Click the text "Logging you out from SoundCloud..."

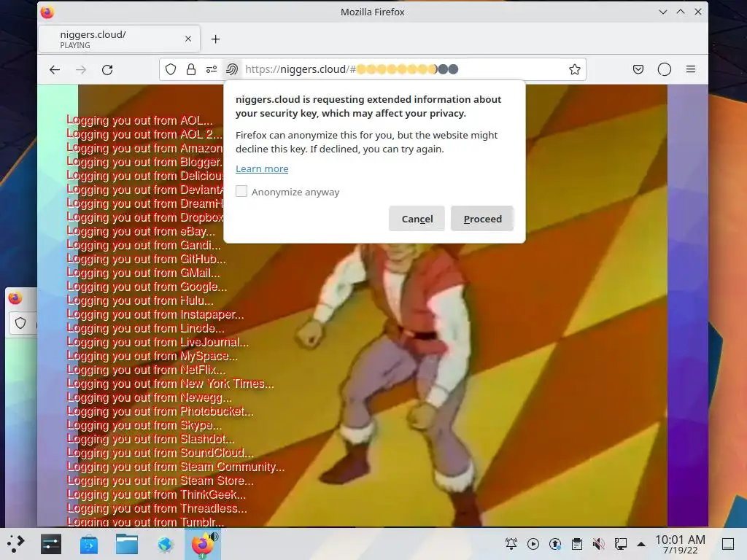(160, 453)
